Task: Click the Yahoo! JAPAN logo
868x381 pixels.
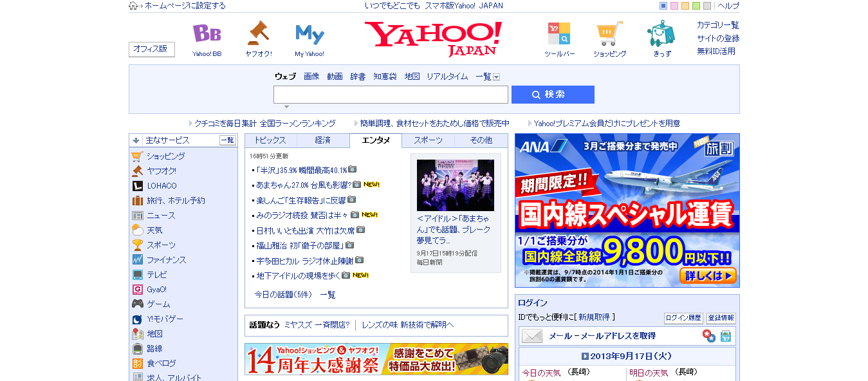Action: click(x=433, y=39)
